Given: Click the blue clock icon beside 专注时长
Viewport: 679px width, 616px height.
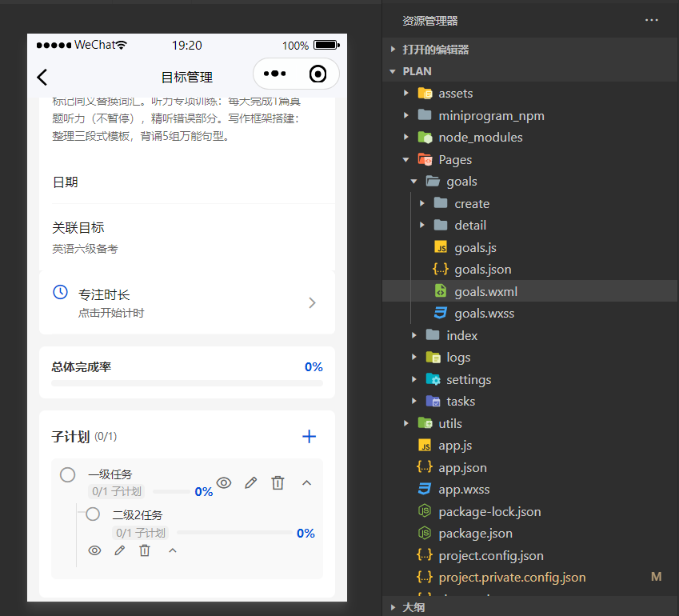Looking at the screenshot, I should click(60, 292).
